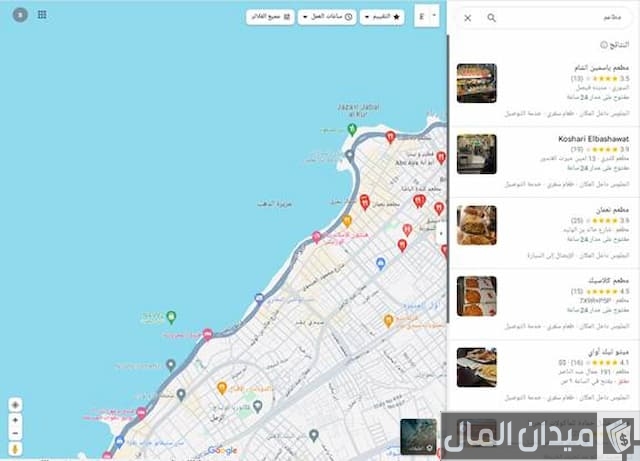This screenshot has width=640, height=461.
Task: Zoom in with the plus button
Action: click(x=16, y=420)
